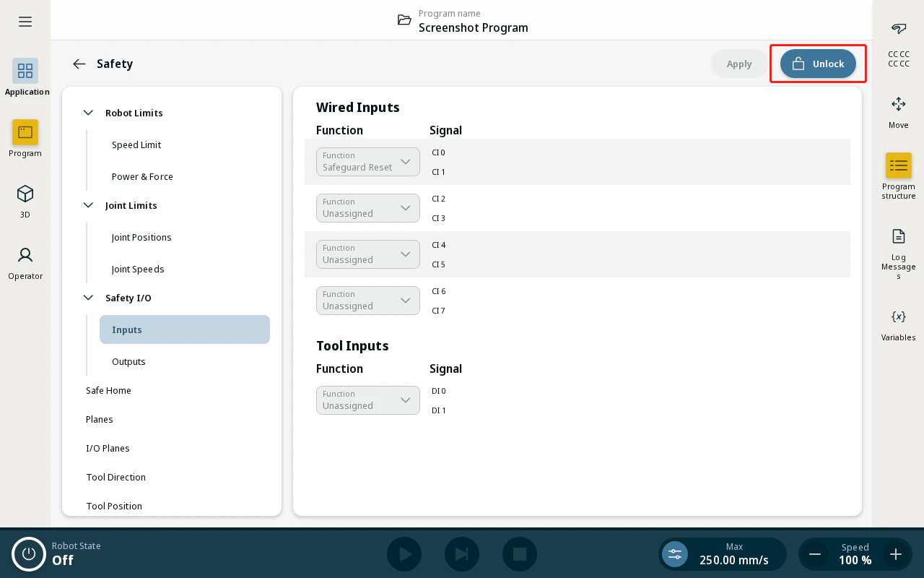Switch to the Program view
Screen dimensions: 924x578
click(x=25, y=139)
